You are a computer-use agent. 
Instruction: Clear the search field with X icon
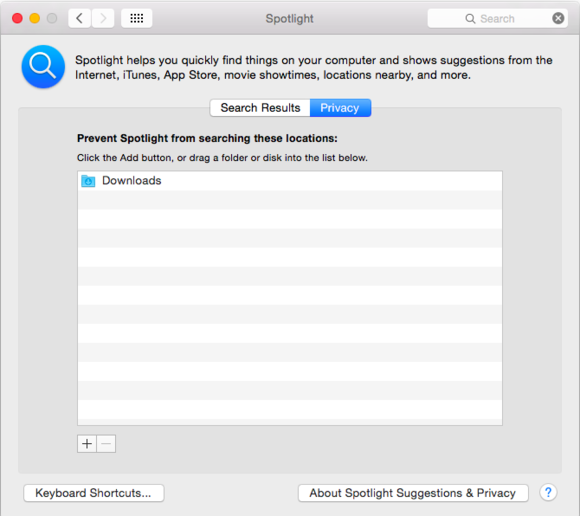(558, 18)
